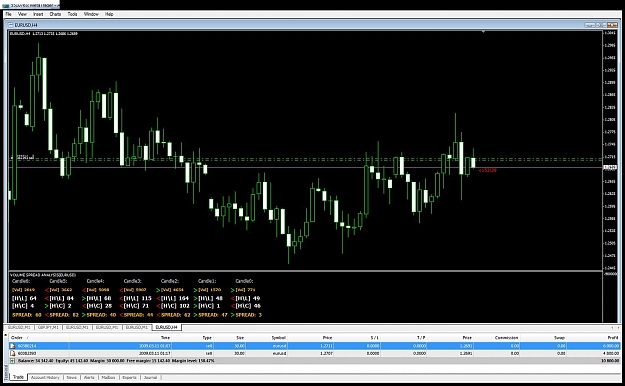625x386 pixels.
Task: Click open price 1.2711
Action: [x=326, y=346]
